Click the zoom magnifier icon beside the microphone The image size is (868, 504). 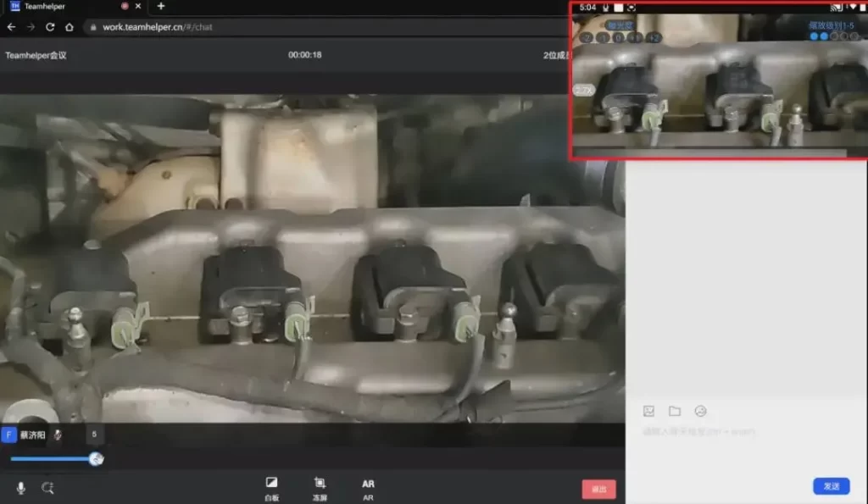pos(47,488)
